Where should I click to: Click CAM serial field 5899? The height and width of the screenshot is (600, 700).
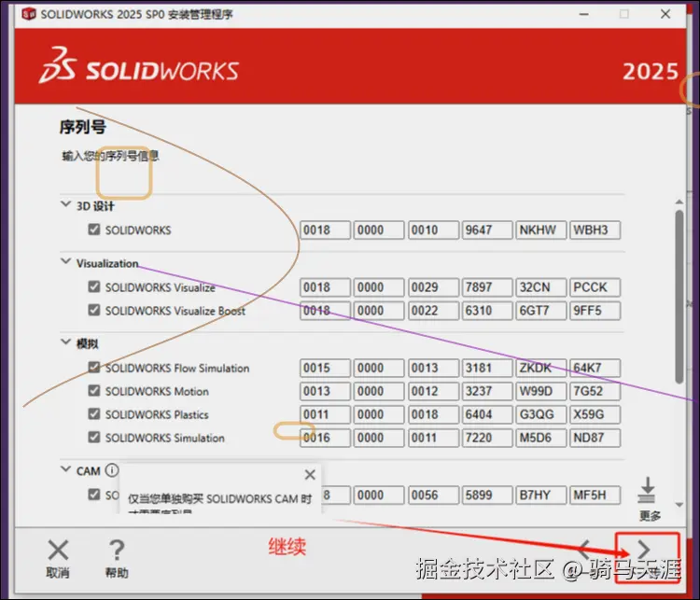pos(487,495)
